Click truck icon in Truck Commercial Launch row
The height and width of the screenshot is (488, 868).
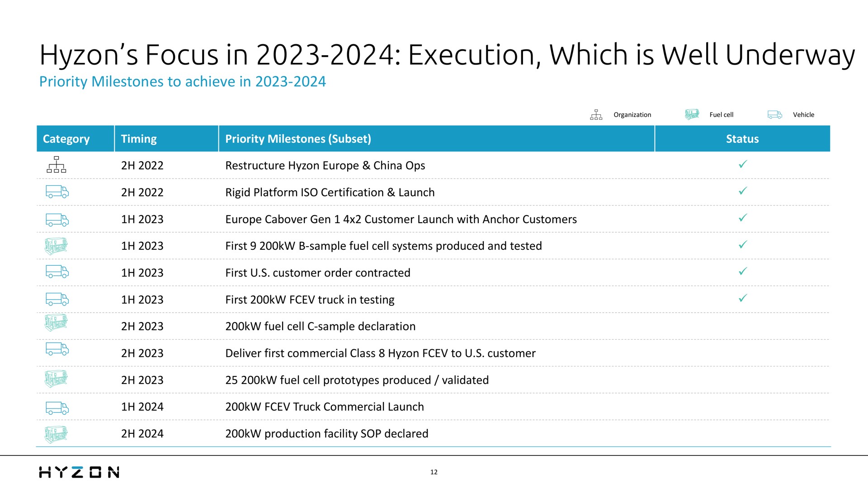pyautogui.click(x=57, y=408)
